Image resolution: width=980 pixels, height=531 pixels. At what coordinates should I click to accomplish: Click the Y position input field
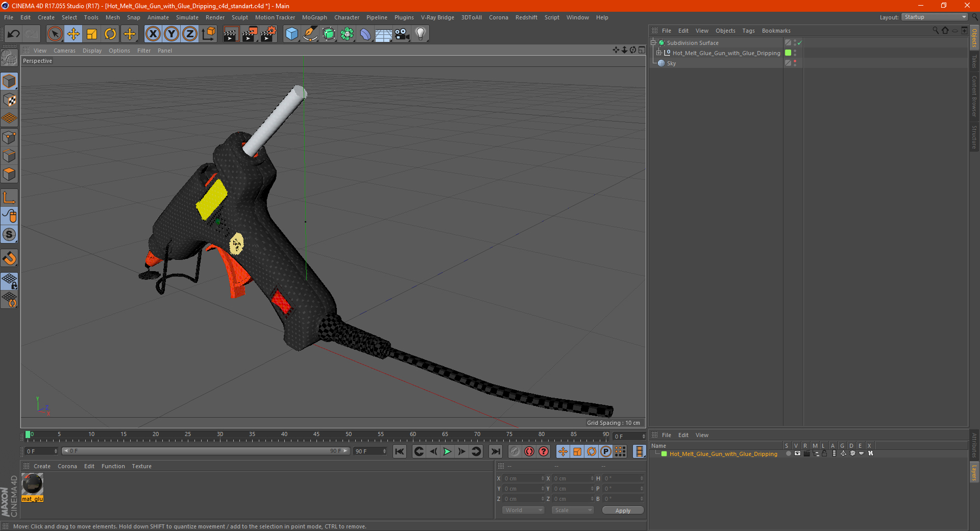522,489
